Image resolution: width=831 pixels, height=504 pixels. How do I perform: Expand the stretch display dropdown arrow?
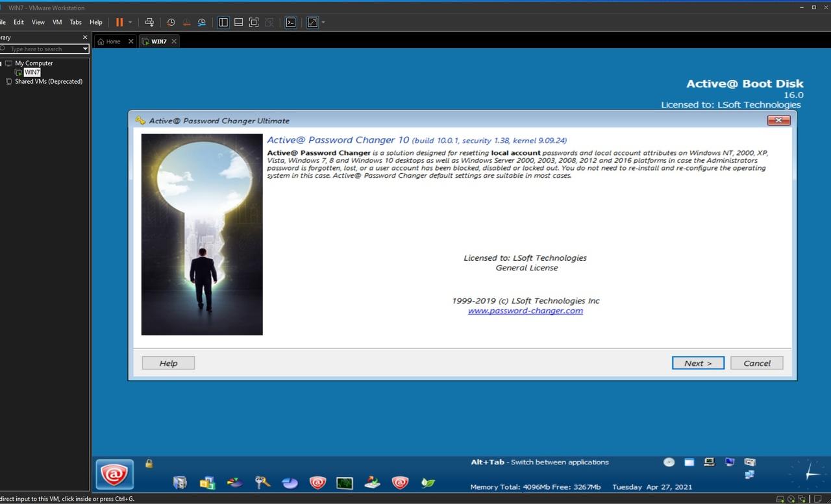(x=323, y=22)
